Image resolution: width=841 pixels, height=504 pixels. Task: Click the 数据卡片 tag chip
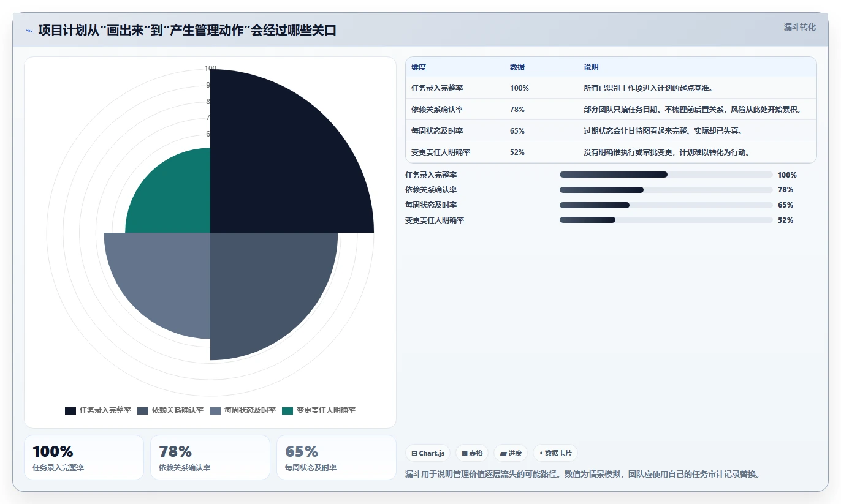(x=555, y=453)
